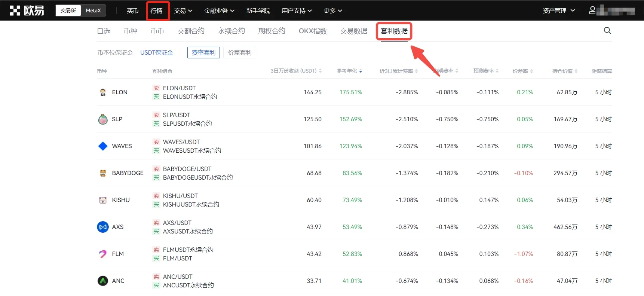Click the WAVES blue diamond icon

103,146
